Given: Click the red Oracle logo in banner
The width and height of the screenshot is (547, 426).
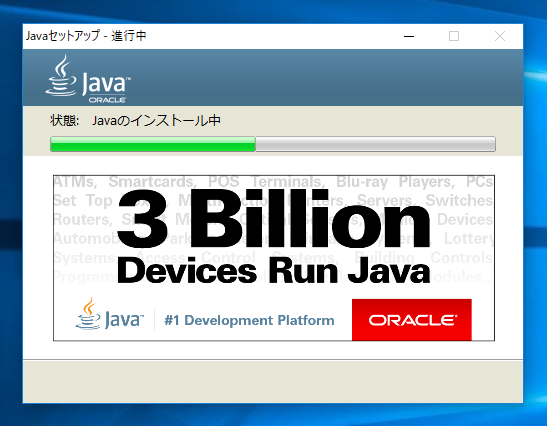Looking at the screenshot, I should 412,320.
